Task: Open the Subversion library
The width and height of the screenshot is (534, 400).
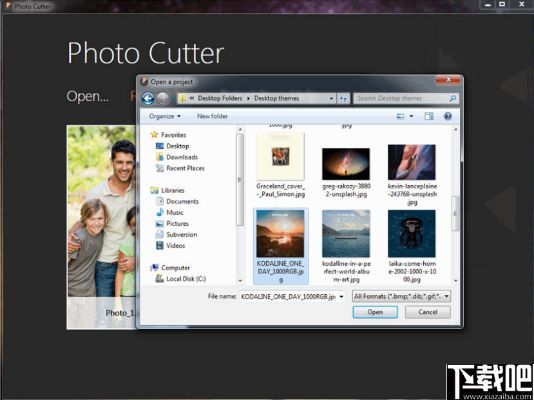Action: click(182, 235)
